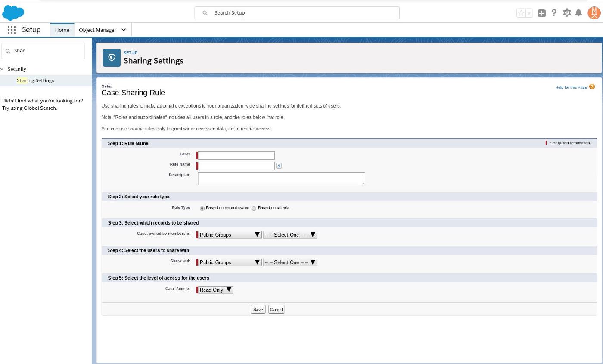Click the Salesforce cloud logo
This screenshot has height=364, width=603.
[13, 13]
